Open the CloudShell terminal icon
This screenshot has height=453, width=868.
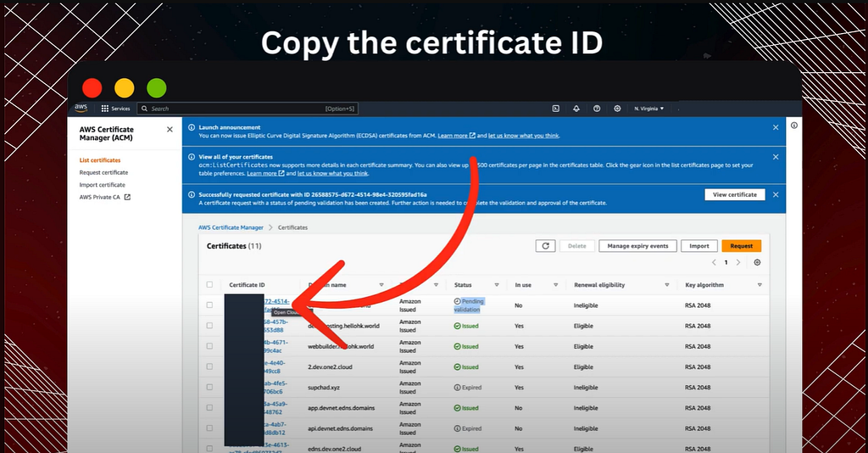click(556, 109)
